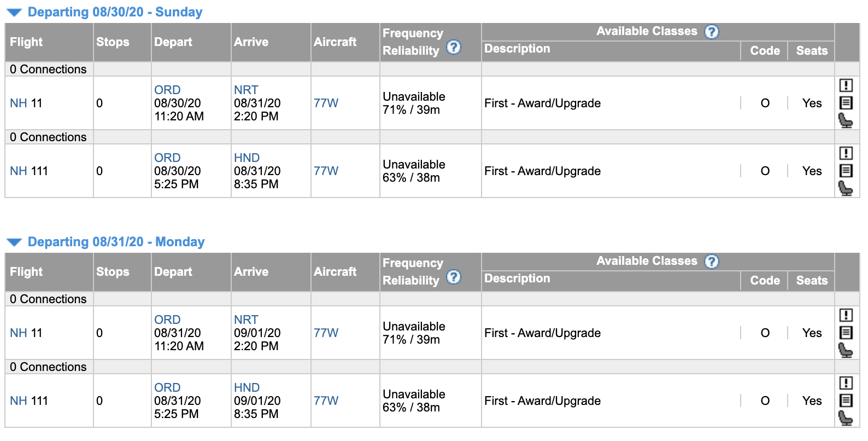868x441 pixels.
Task: Open the Departing 08/31/20 - Monday heading link
Action: 116,242
